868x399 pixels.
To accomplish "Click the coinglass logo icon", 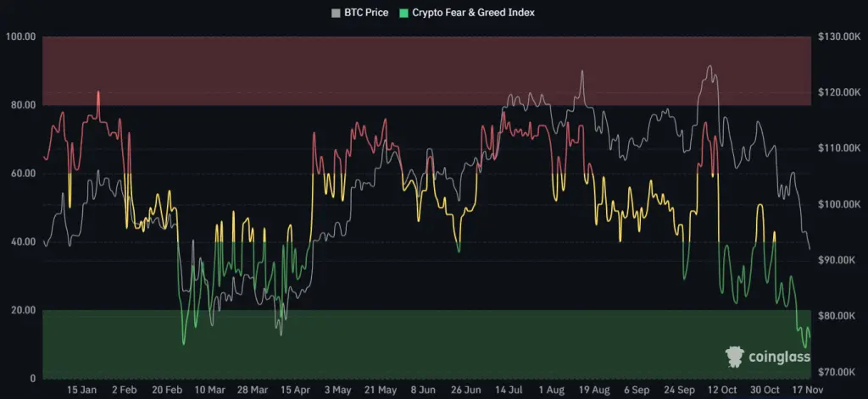I will 735,357.
